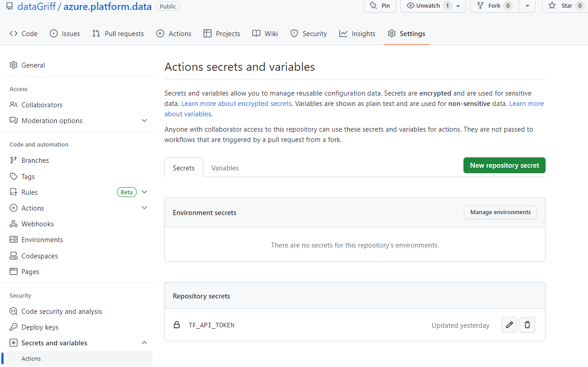588x367 pixels.
Task: Click the lock icon beside TF_API_TOKEN
Action: click(x=177, y=325)
